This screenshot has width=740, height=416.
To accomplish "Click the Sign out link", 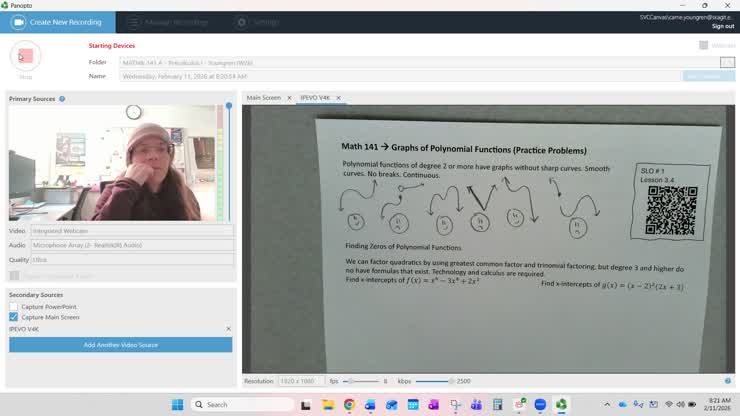I will [723, 26].
